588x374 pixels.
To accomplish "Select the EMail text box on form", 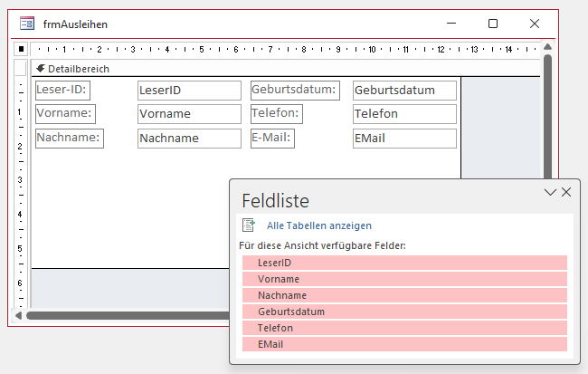I will coord(404,139).
